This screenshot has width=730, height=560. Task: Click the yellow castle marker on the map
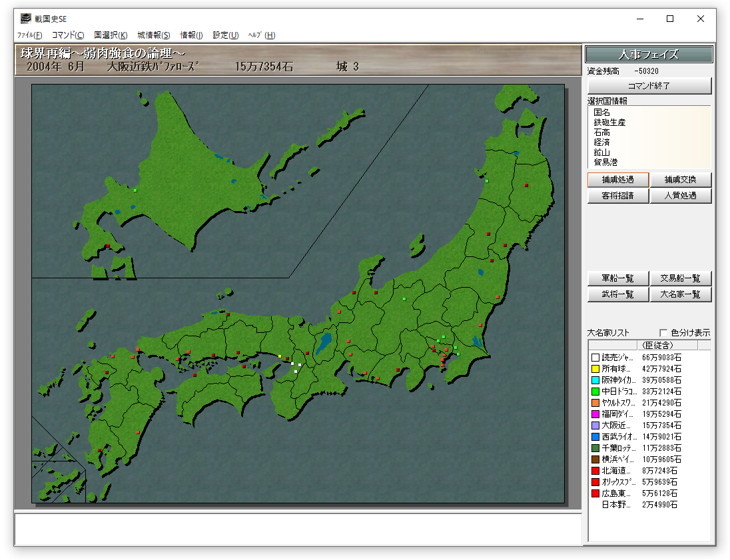point(280,356)
